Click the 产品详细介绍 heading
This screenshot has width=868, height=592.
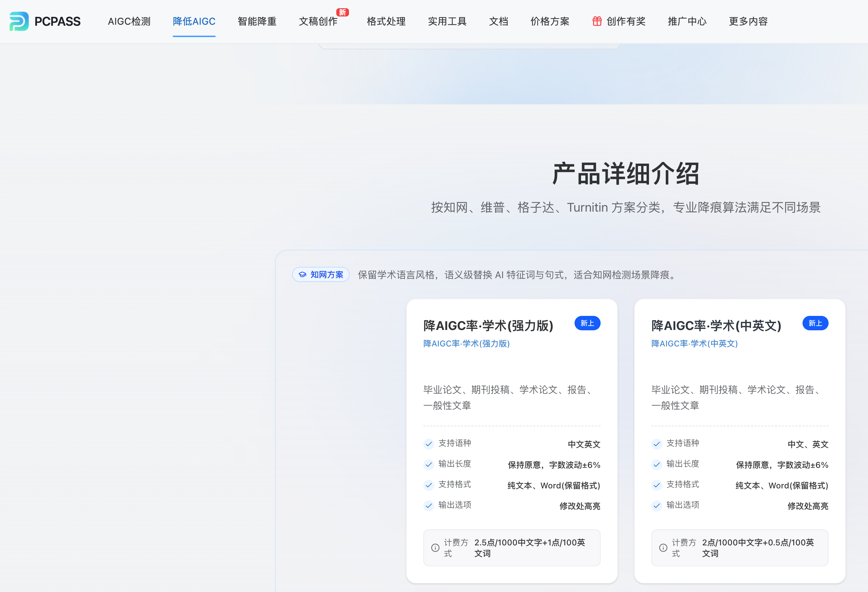pos(626,174)
